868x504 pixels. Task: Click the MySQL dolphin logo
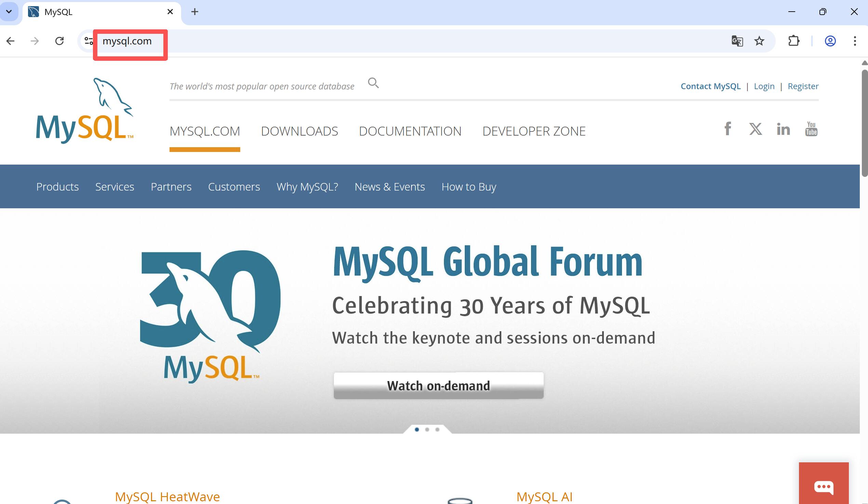(x=84, y=110)
